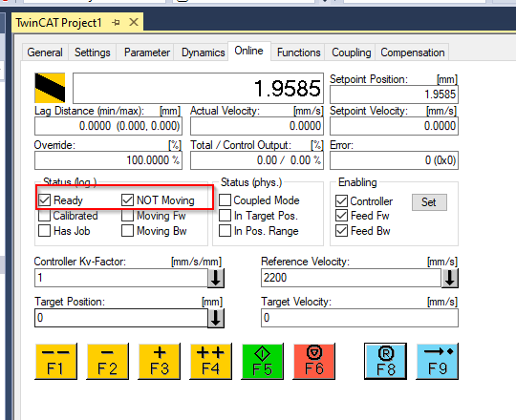The image size is (516, 420).
Task: Click the Controller Kv-Factor download arrow
Action: coord(216,278)
